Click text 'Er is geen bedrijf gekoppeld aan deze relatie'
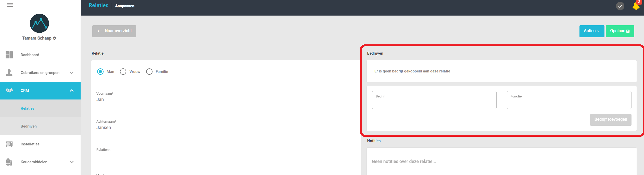The height and width of the screenshot is (175, 644). pyautogui.click(x=412, y=71)
